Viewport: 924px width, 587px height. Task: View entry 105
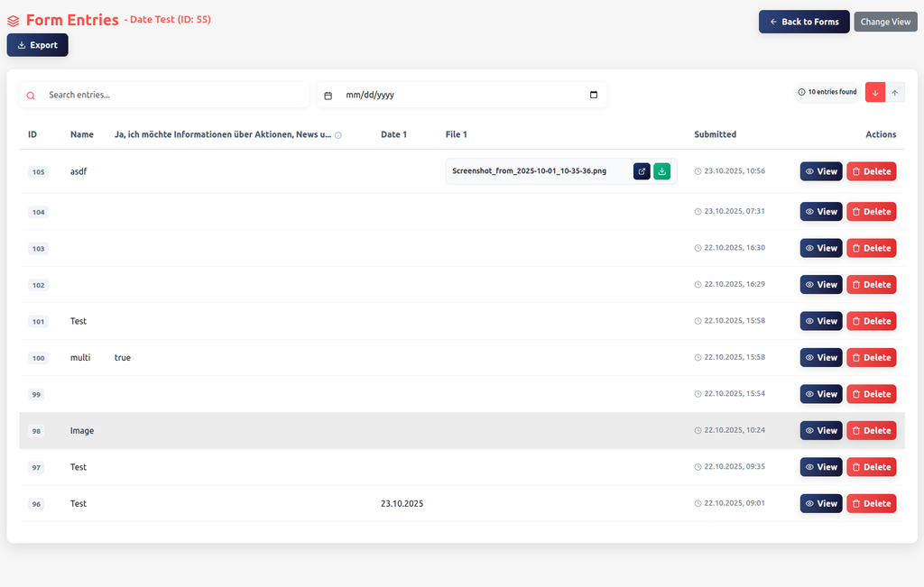[x=821, y=171]
